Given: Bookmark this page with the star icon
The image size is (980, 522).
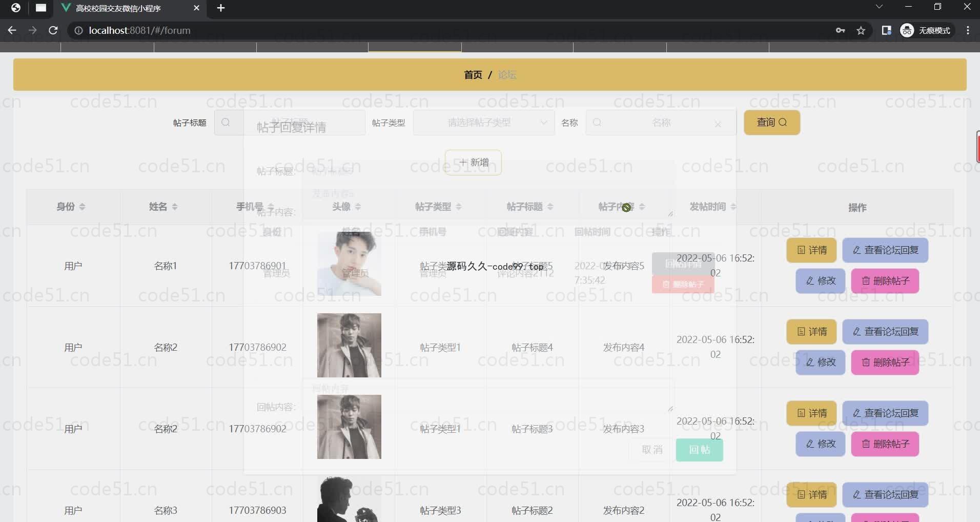Looking at the screenshot, I should point(861,30).
